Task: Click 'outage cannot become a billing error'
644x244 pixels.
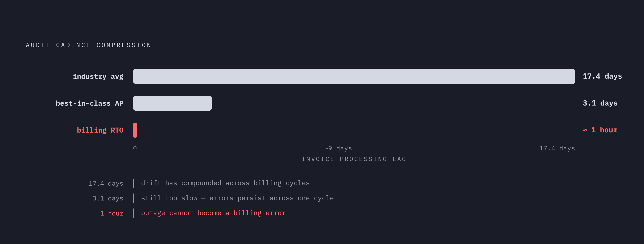Action: (x=213, y=213)
